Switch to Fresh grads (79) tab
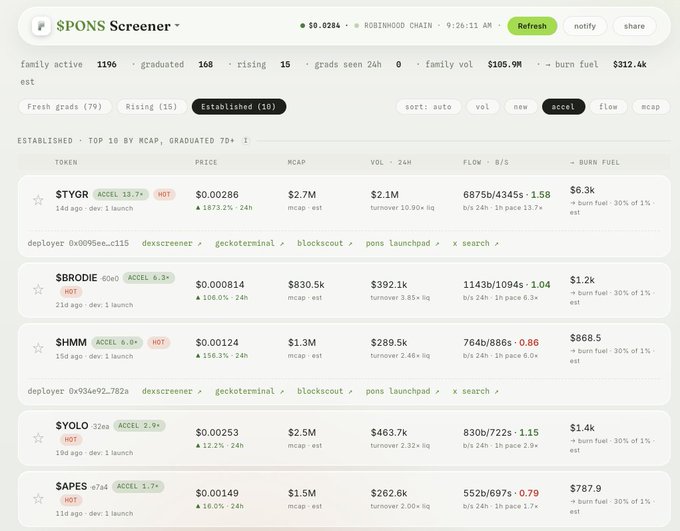 pos(65,107)
